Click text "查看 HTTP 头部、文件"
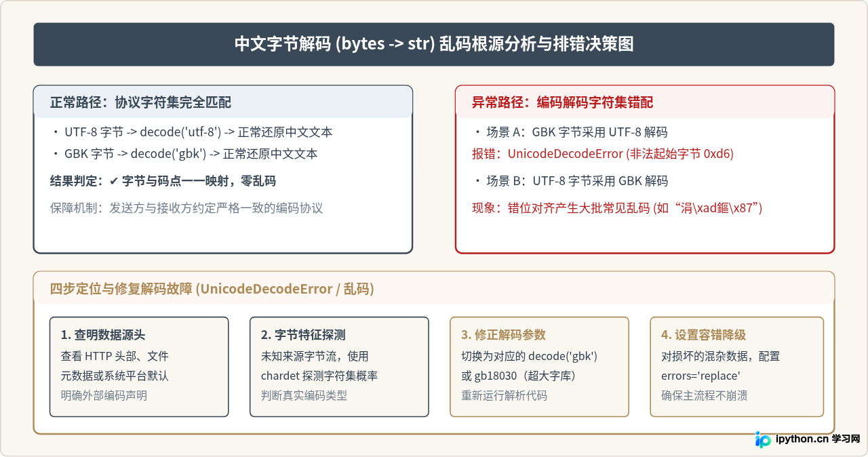This screenshot has width=868, height=457. click(115, 356)
